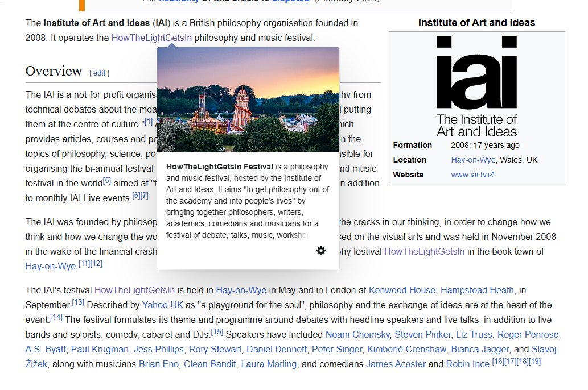
Task: Jump to citation [12]
Action: pos(96,264)
